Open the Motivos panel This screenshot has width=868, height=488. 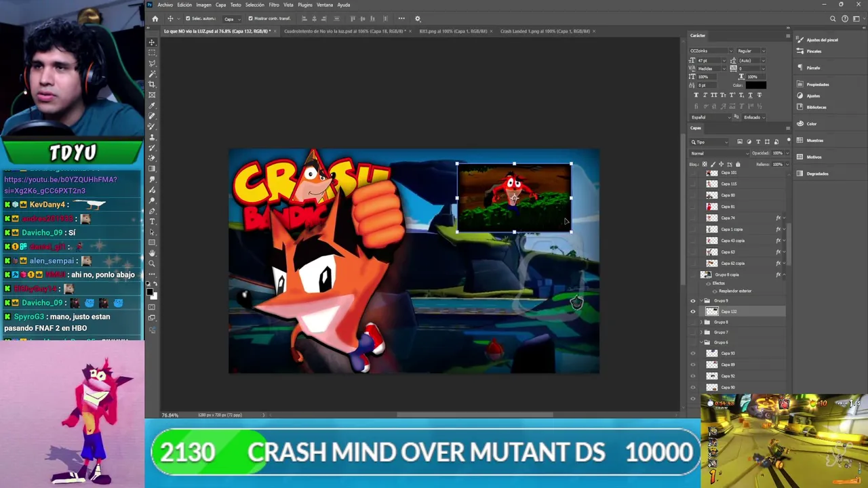(x=809, y=157)
